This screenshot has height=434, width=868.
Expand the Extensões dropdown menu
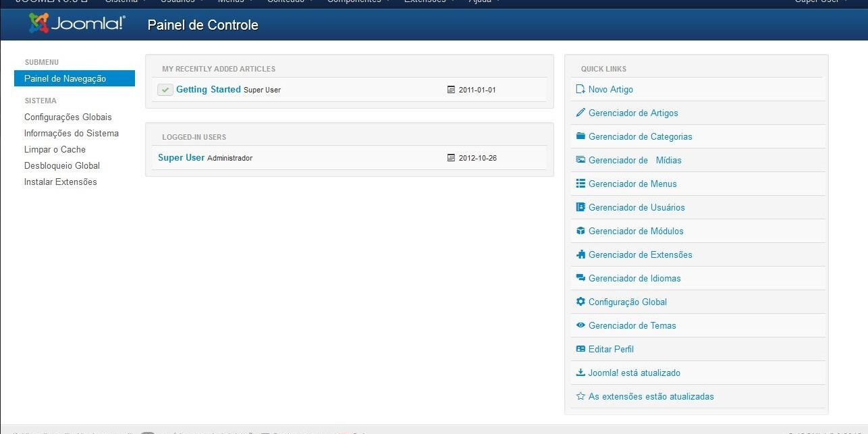click(427, 2)
